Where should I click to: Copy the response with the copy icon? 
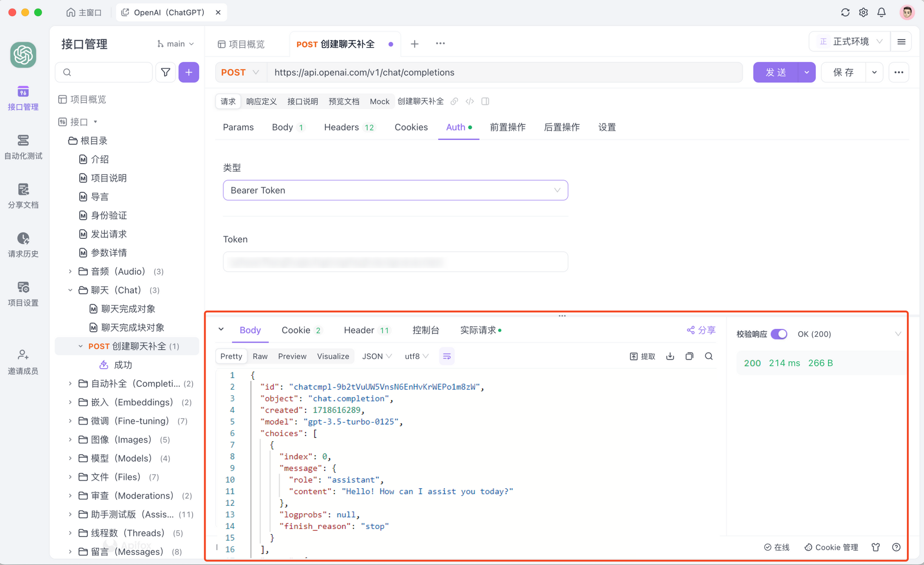pos(689,356)
